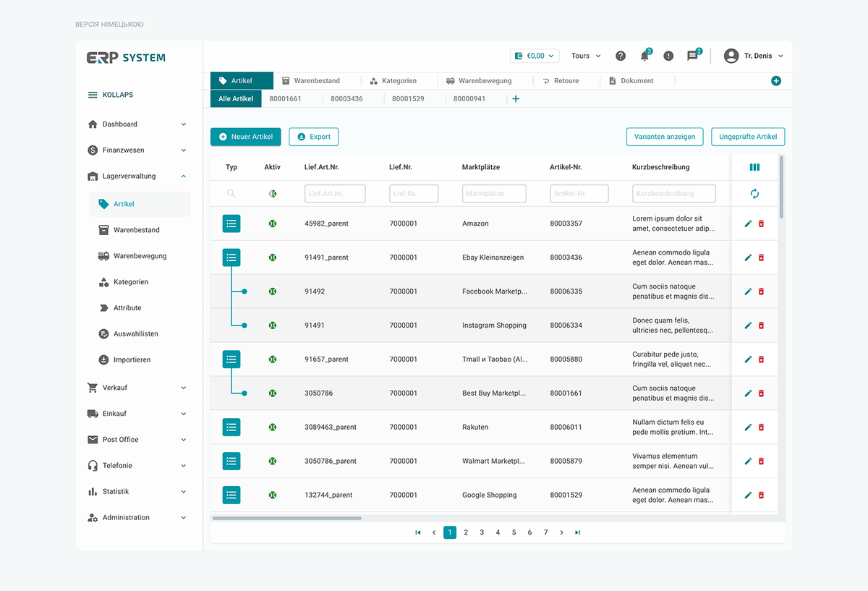Go to next page arrow
868x591 pixels.
561,532
